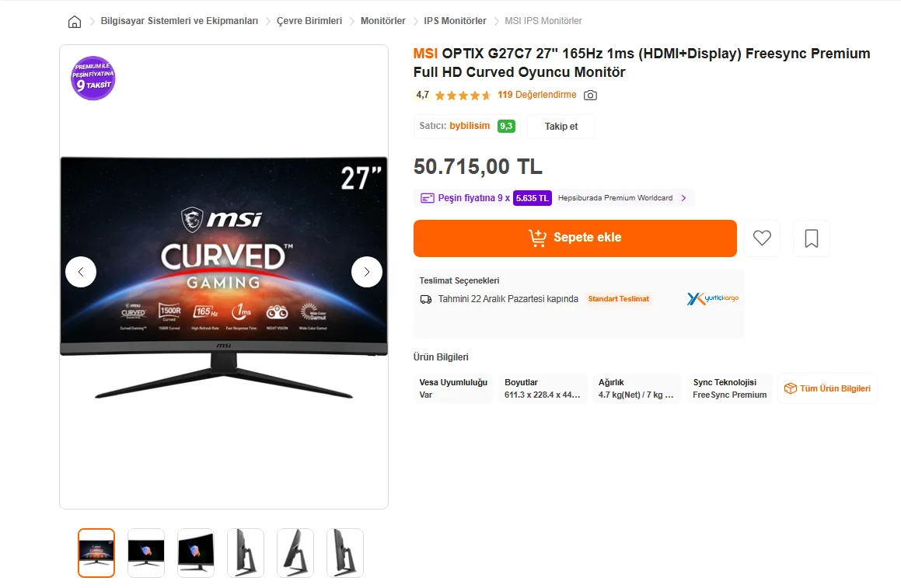Open Monitörler breadcrumb category
This screenshot has height=588, width=901.
[382, 21]
